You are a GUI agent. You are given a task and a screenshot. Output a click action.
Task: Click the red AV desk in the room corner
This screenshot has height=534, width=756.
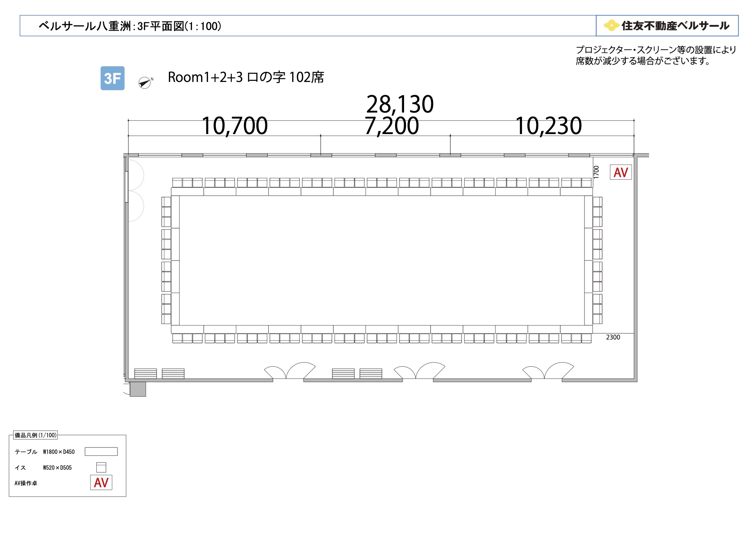point(621,172)
